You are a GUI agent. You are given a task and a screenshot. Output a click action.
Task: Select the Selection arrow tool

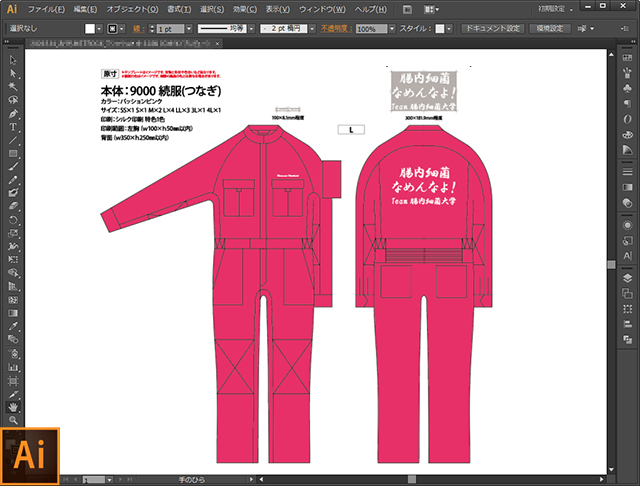tap(14, 60)
